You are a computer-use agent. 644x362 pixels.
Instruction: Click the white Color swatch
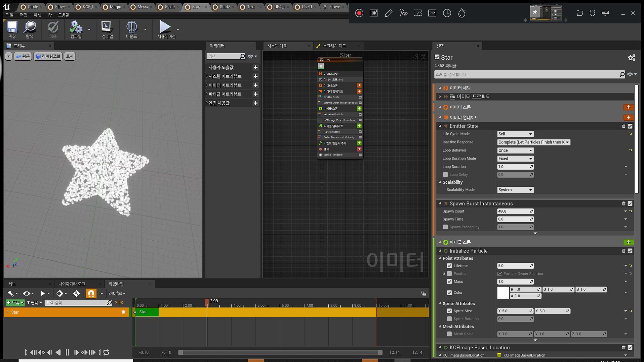(502, 293)
